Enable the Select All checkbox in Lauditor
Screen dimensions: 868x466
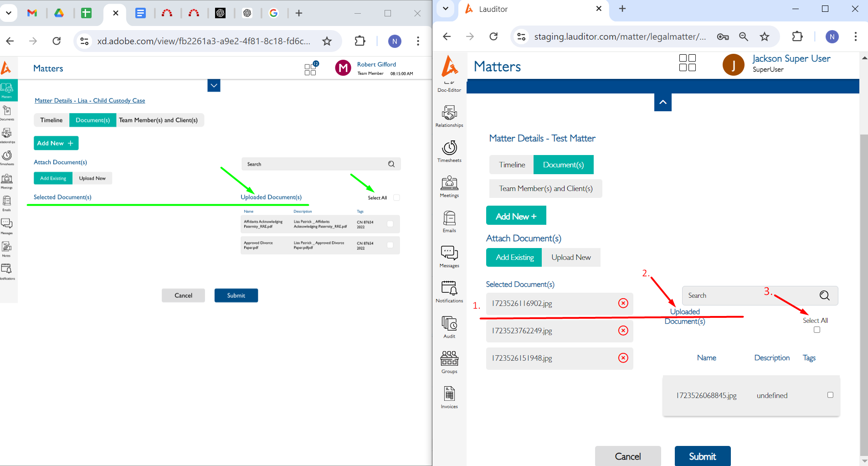pyautogui.click(x=817, y=329)
